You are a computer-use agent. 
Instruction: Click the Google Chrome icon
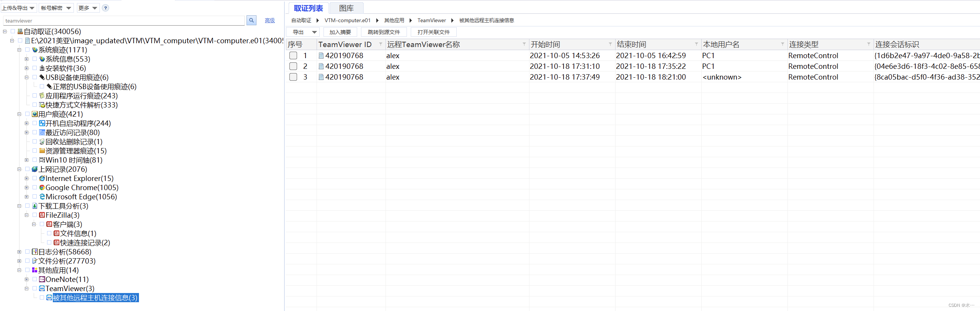[42, 187]
